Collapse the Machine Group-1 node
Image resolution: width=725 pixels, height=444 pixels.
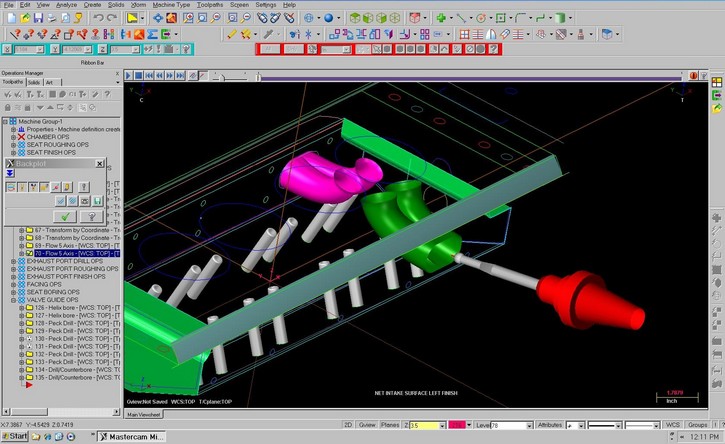5,122
